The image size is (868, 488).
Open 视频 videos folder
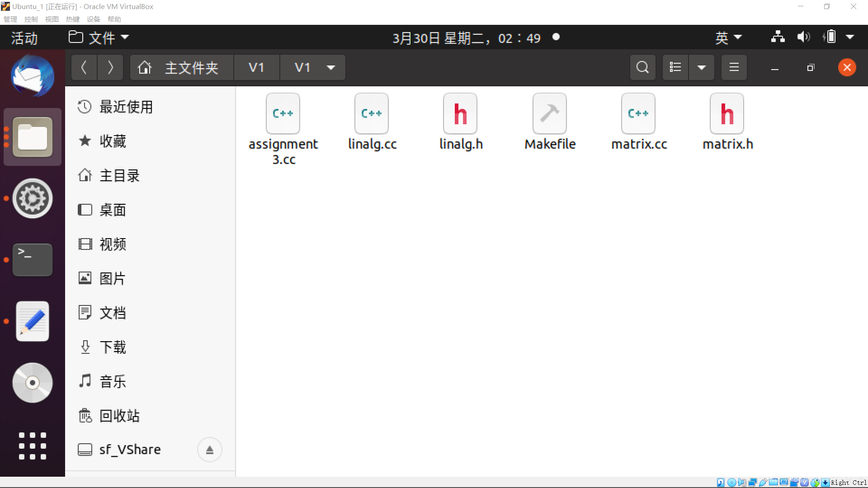pos(150,244)
